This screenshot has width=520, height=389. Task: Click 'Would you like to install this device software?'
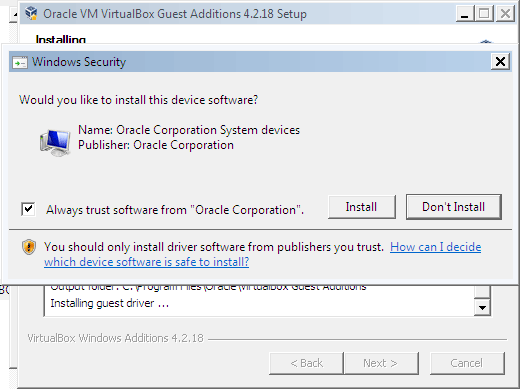tap(138, 100)
